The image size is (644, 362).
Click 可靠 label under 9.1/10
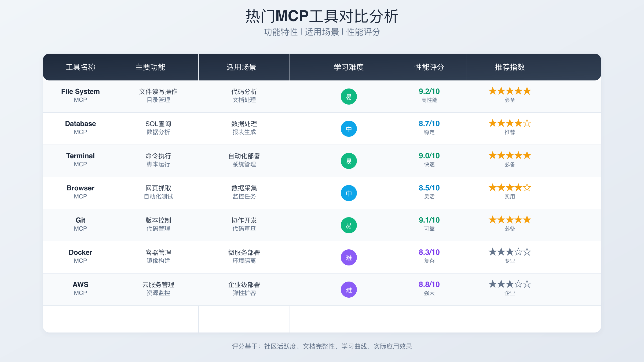[429, 229]
